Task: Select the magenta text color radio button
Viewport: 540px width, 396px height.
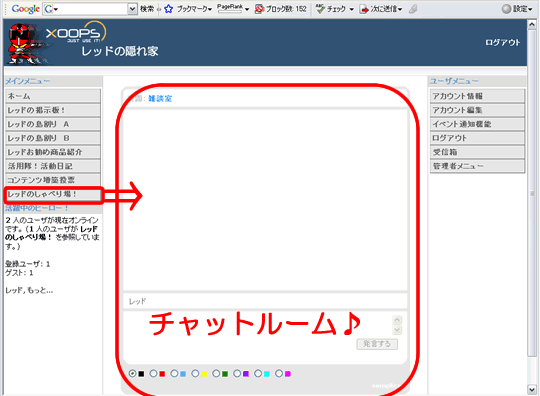Action: [x=279, y=374]
